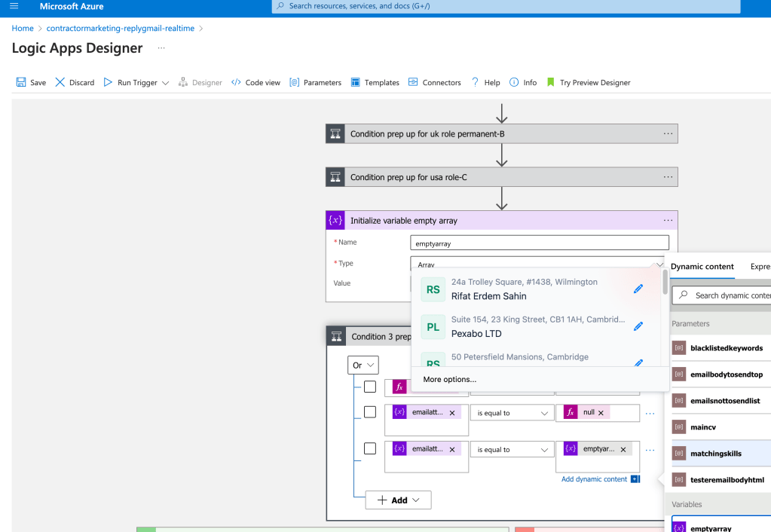The image size is (771, 532).
Task: Remove the null expression token
Action: [x=601, y=412]
